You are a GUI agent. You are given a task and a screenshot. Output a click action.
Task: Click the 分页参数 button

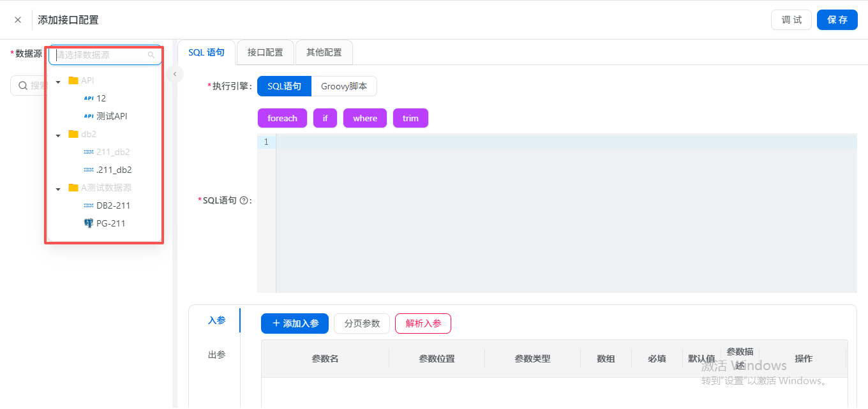[x=362, y=323]
